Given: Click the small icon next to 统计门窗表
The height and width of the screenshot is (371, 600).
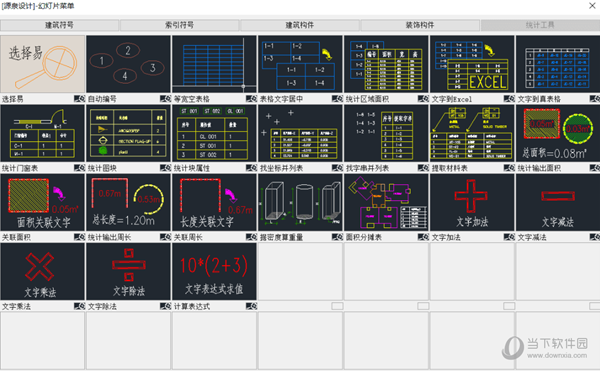Looking at the screenshot, I should coord(80,168).
